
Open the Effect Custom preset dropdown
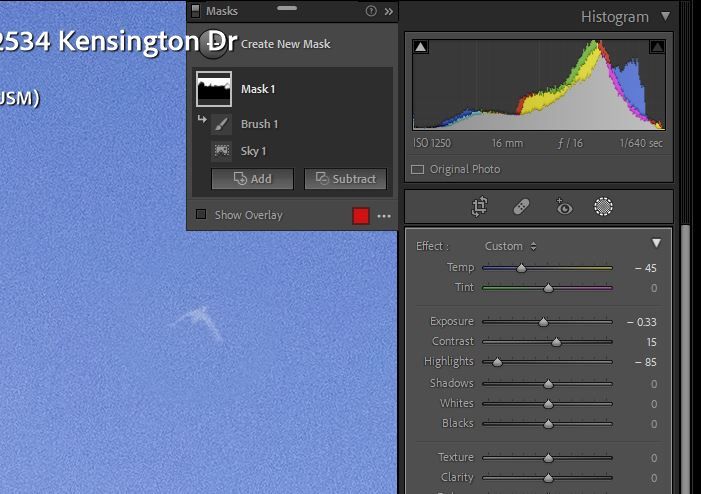[510, 246]
